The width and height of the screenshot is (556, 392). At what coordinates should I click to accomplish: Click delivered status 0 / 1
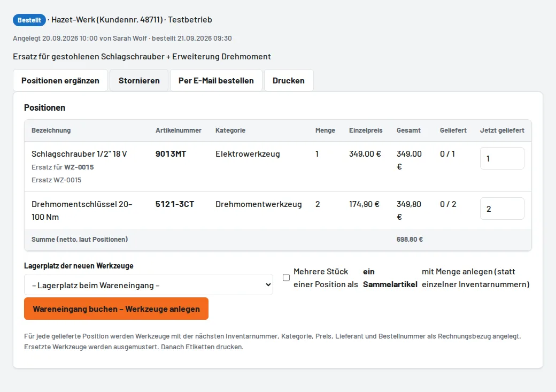447,154
